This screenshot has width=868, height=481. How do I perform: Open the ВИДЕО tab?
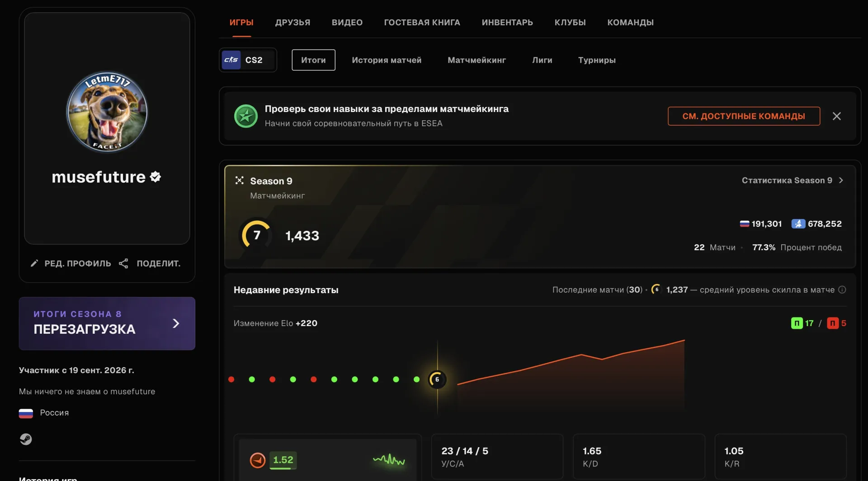click(347, 22)
